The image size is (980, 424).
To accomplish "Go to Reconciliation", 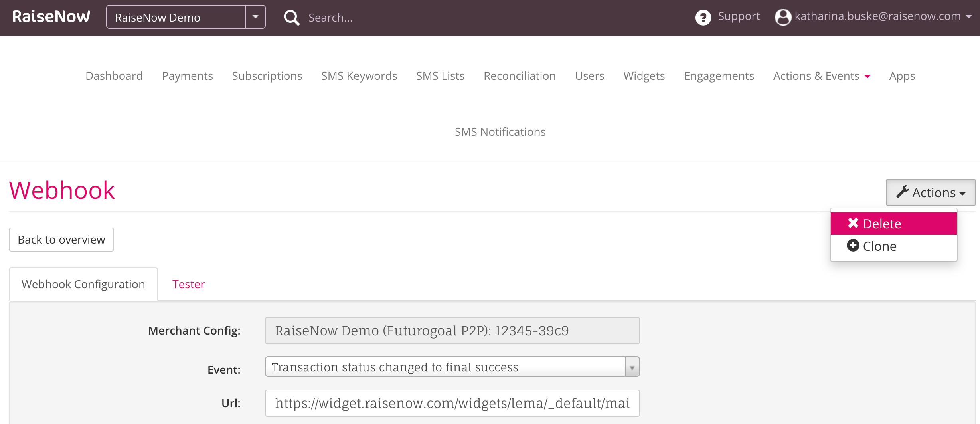I will 520,76.
